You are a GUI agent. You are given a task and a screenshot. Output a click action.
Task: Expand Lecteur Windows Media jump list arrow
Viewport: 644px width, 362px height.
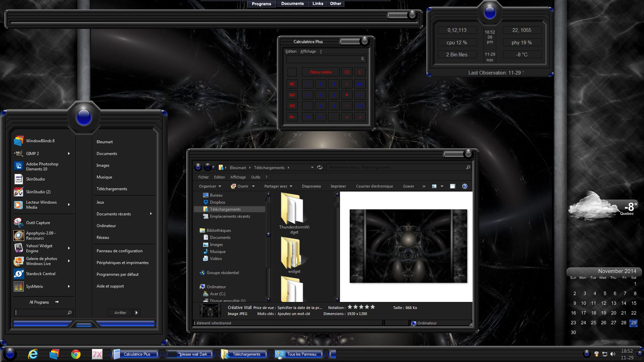(x=69, y=205)
